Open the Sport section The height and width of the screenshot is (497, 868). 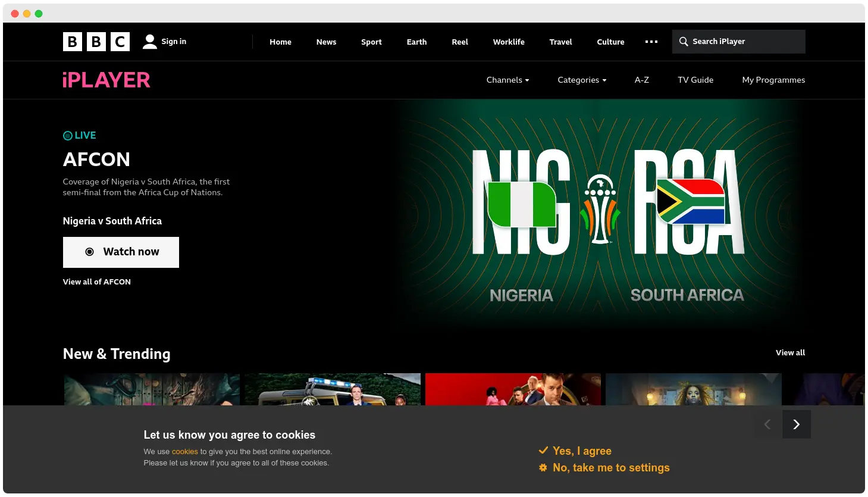tap(371, 42)
